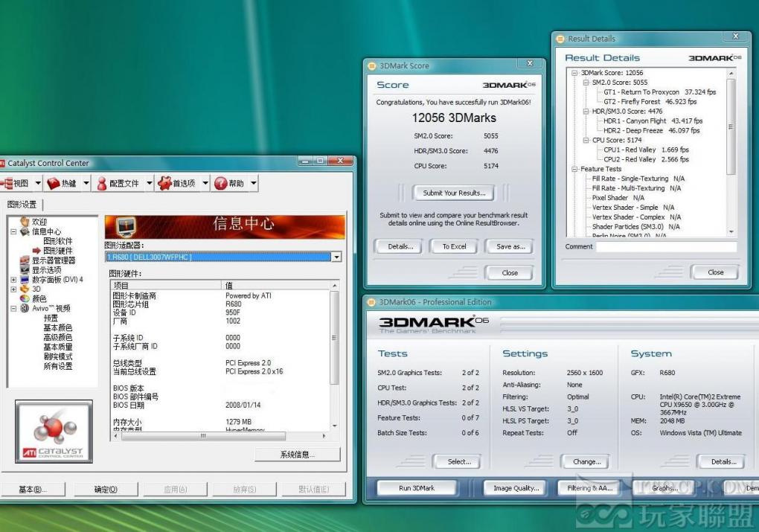Image resolution: width=759 pixels, height=532 pixels.
Task: Select 剧院模式 under Avivo video
Action: pos(57,356)
